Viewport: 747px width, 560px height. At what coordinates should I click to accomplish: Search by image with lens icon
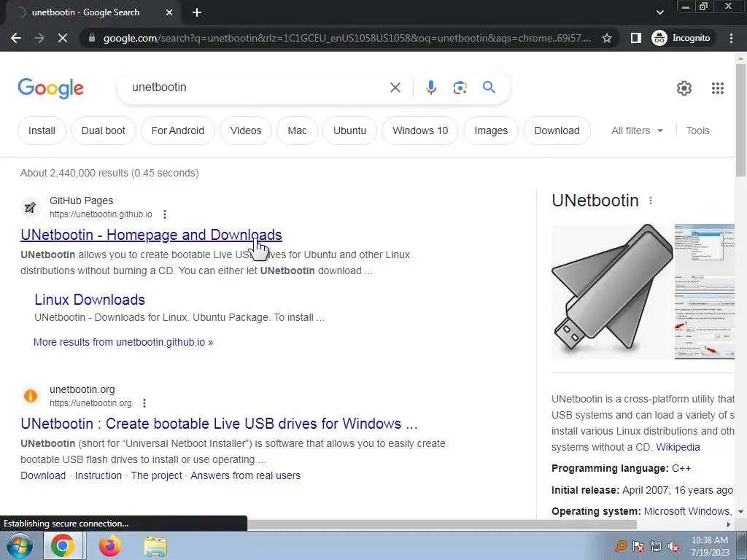coord(460,87)
